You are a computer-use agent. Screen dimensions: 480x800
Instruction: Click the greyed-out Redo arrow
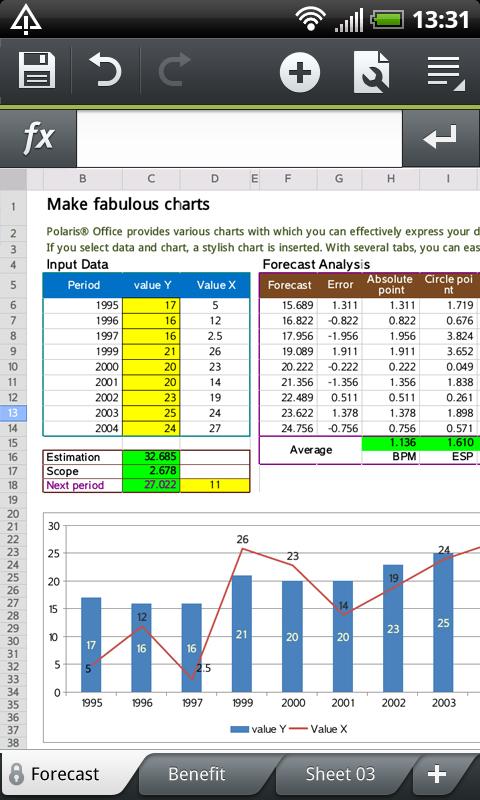[174, 70]
